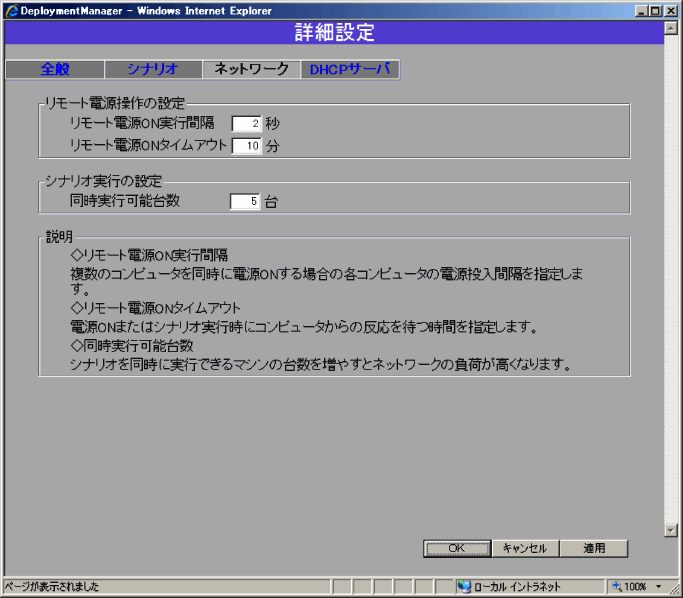Open the シナリオ tab
The image size is (683, 598).
coord(153,69)
